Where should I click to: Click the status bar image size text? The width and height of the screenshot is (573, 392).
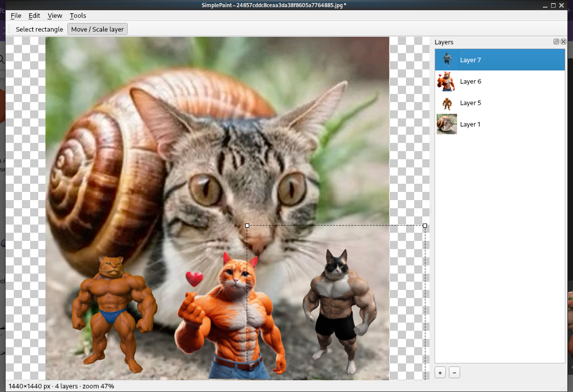click(30, 386)
